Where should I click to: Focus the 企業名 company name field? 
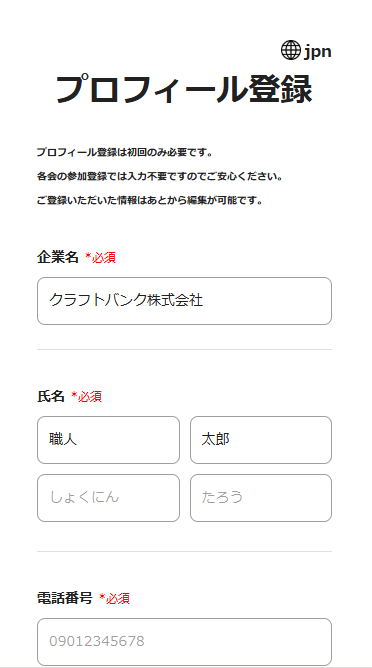184,301
